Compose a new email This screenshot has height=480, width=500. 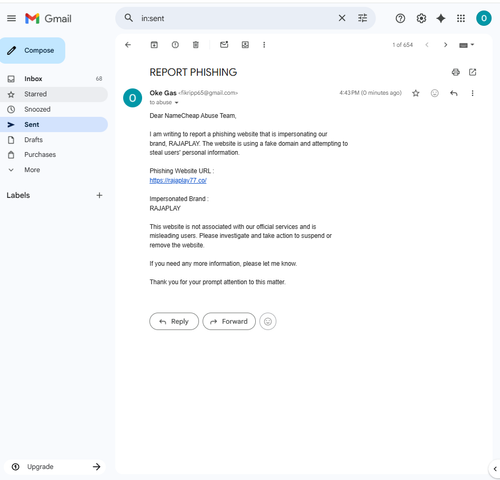[x=32, y=50]
